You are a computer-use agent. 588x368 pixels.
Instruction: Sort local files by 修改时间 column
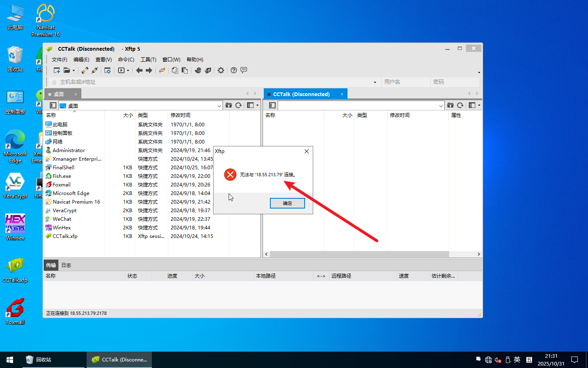[180, 115]
